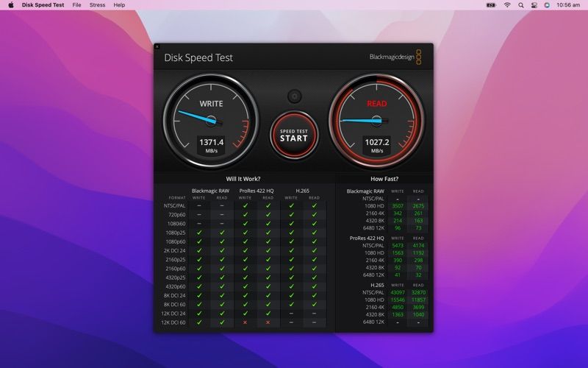Image resolution: width=588 pixels, height=368 pixels.
Task: Click red X for 12K DCI 60 ProRes write
Action: click(x=245, y=322)
